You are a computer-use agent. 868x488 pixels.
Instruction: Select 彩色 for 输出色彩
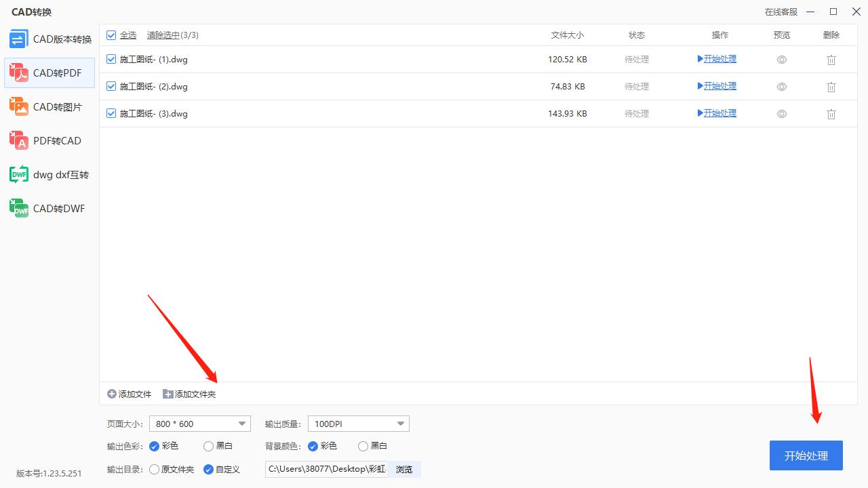coord(154,446)
